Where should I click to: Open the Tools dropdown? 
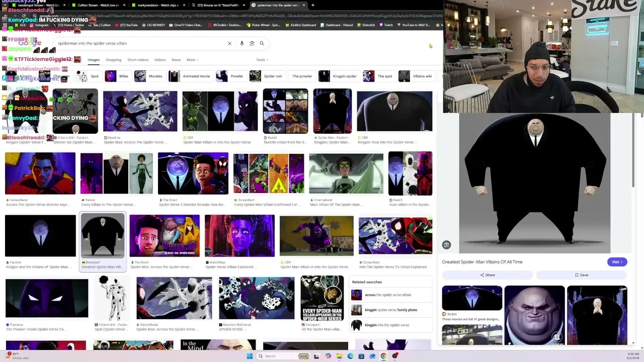click(262, 60)
